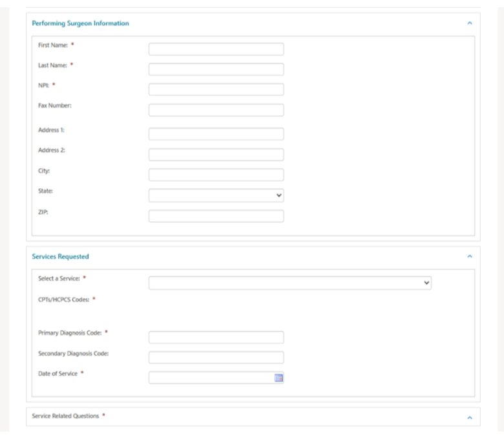Collapse the Performing Surgeon Information section chevron
The image size is (504, 436).
(x=470, y=23)
